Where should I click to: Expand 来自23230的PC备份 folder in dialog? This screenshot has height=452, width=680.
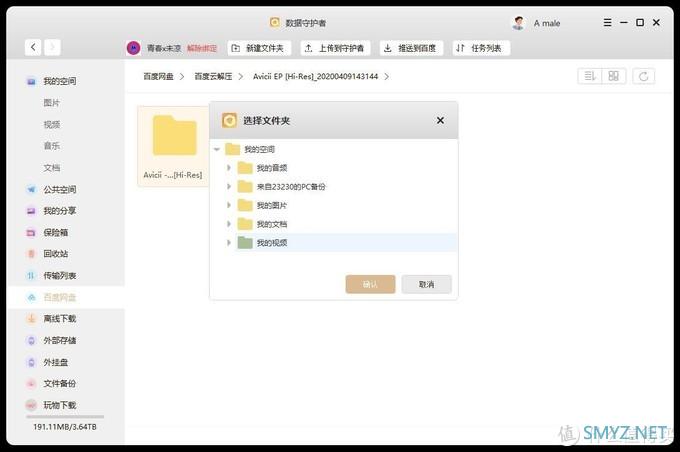click(x=229, y=187)
